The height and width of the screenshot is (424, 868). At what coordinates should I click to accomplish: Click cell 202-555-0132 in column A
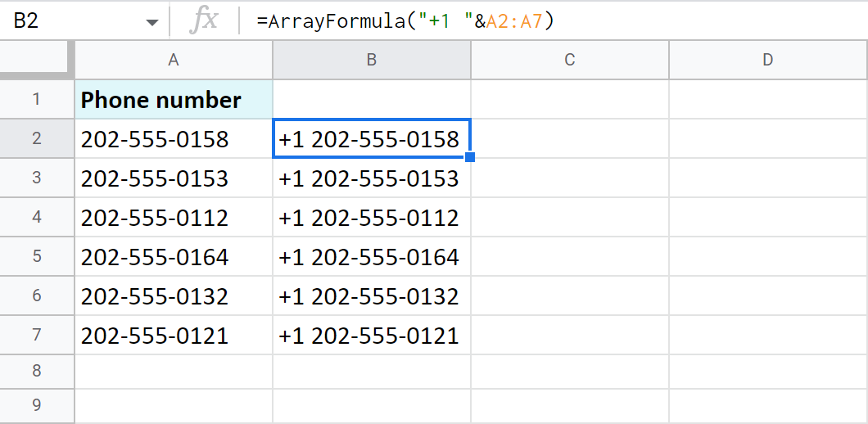coord(174,296)
